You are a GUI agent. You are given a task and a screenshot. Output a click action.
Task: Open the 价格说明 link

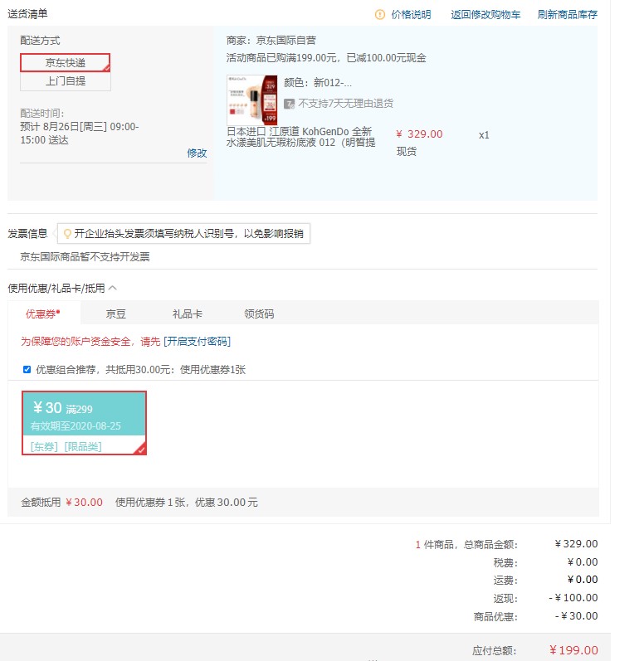[x=411, y=15]
